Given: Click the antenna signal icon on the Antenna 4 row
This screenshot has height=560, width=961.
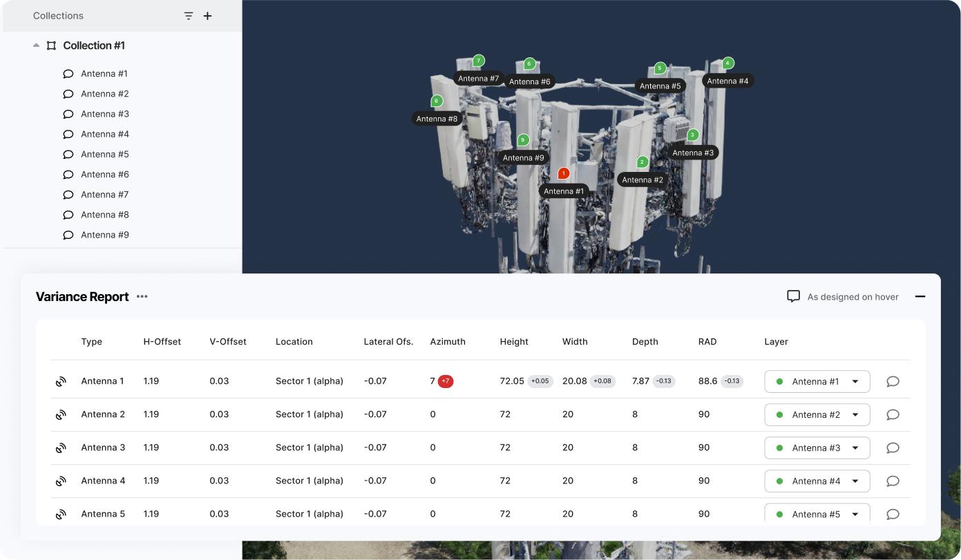Looking at the screenshot, I should (61, 481).
